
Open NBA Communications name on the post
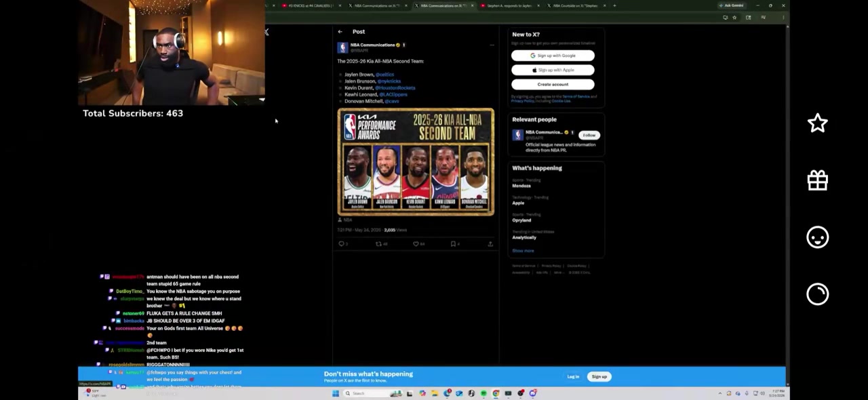[x=372, y=45]
